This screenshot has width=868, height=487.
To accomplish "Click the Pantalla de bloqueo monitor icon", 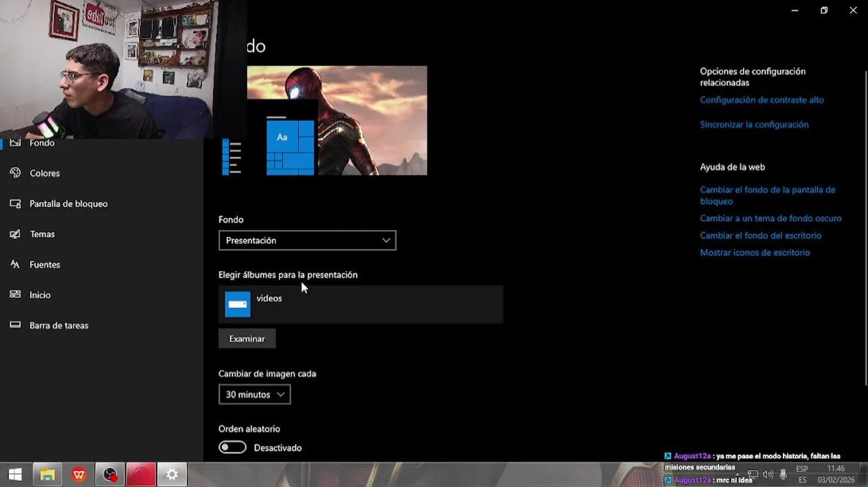I will click(15, 204).
